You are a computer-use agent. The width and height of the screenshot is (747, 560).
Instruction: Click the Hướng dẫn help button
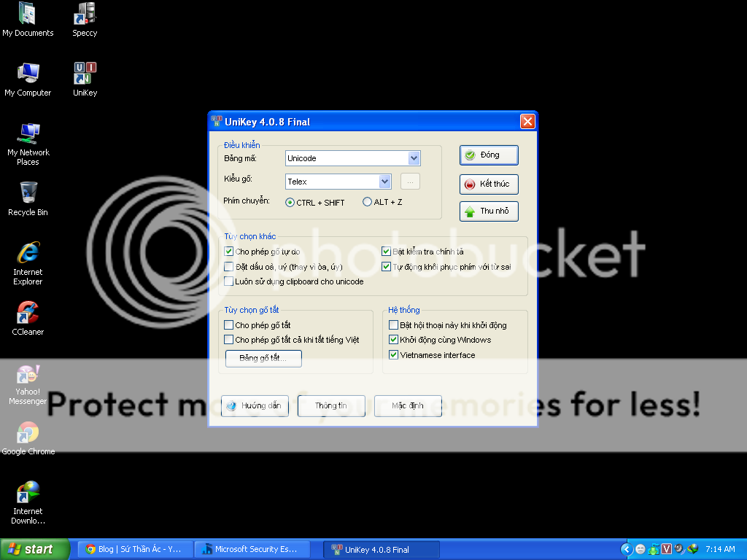[x=255, y=405]
